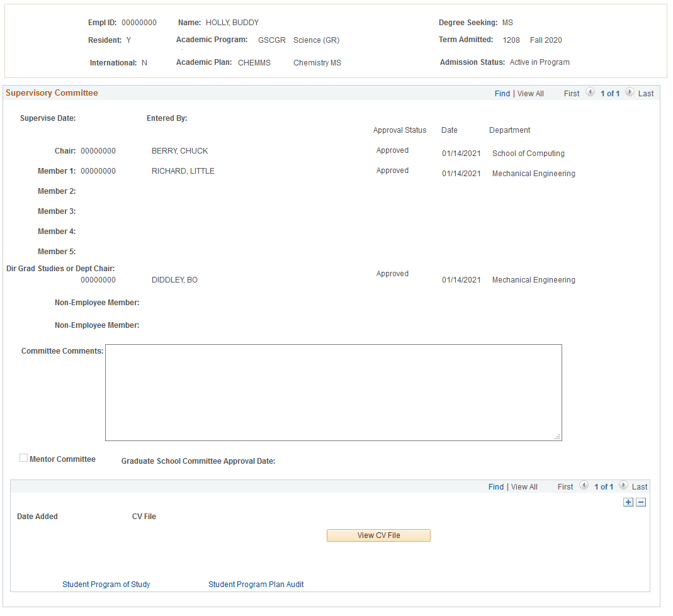Click the term description Fall 2020

click(x=546, y=40)
